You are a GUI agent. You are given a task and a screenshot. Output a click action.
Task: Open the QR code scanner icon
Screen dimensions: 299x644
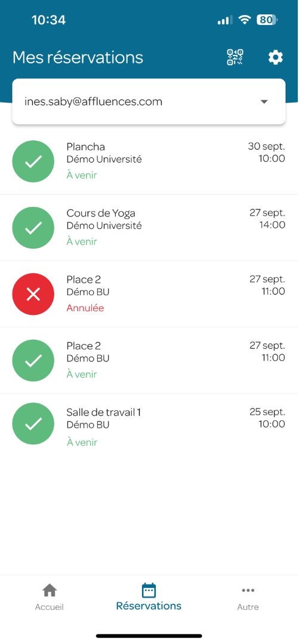coord(235,57)
